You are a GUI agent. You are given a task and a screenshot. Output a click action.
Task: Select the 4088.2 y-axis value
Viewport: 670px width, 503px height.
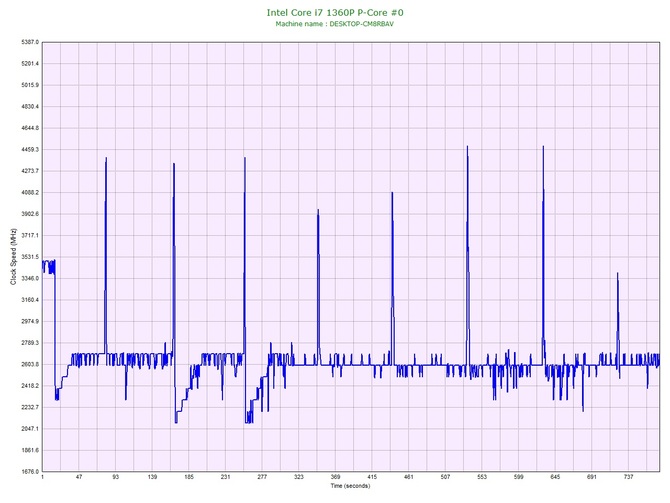[x=30, y=193]
